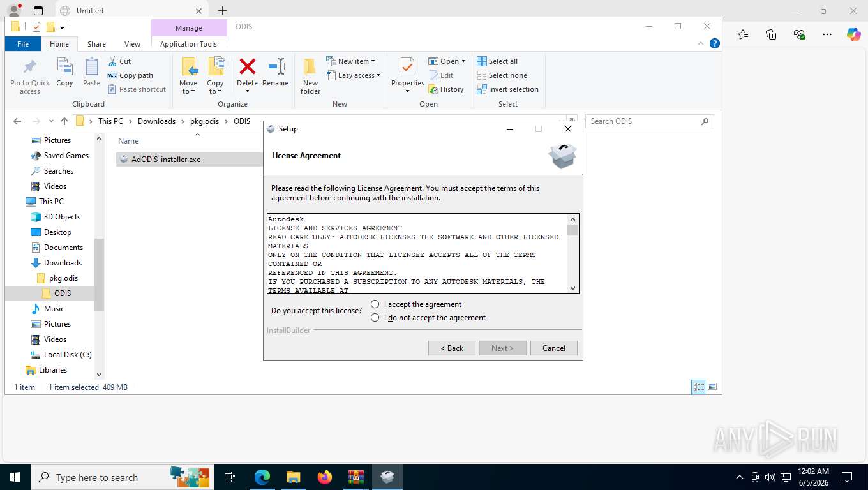Switch to details view layout icon
Viewport: 868px width, 490px height.
tap(698, 387)
